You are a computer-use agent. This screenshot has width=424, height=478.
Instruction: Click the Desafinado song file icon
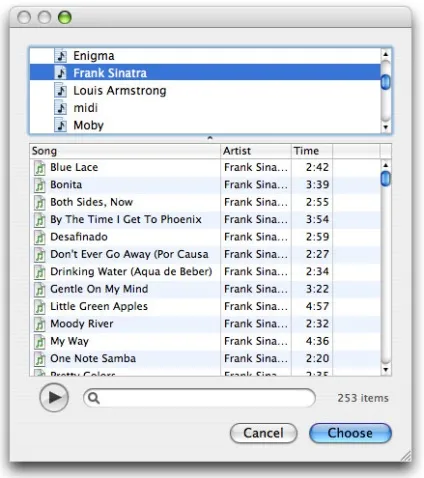40,237
